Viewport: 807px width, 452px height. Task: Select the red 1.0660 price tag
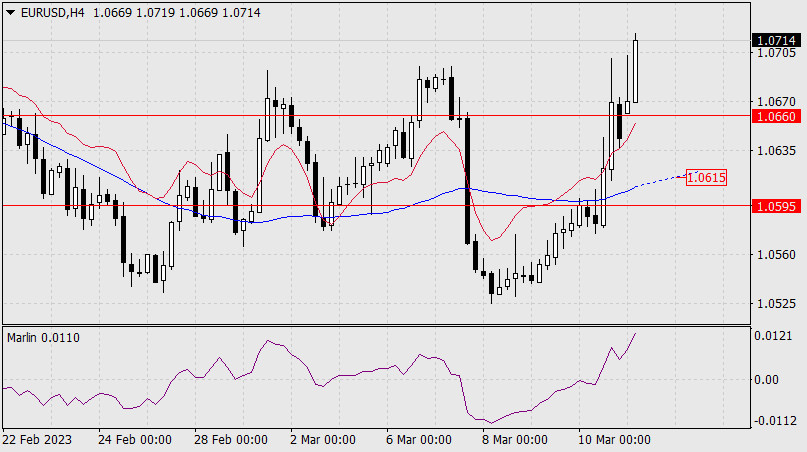[x=776, y=116]
